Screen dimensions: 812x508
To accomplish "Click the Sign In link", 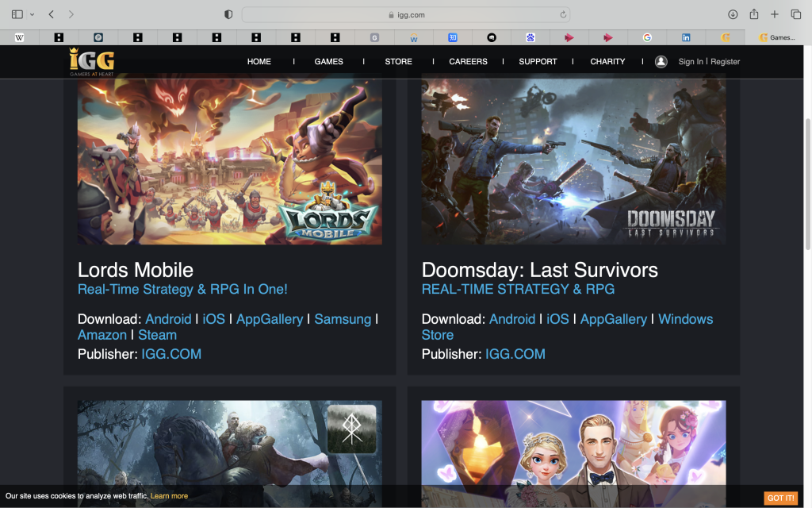I will click(691, 61).
